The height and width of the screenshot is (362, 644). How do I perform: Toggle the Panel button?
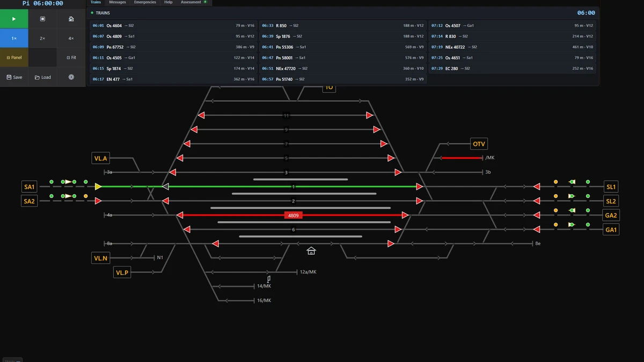point(14,57)
